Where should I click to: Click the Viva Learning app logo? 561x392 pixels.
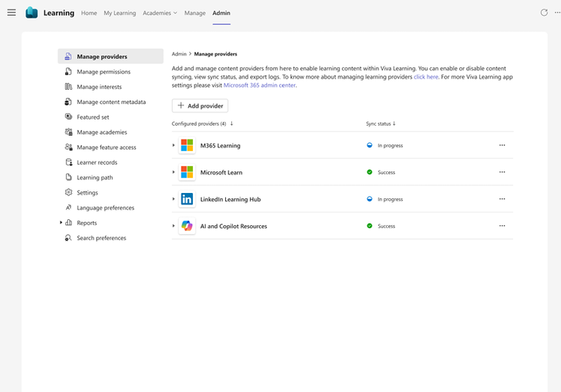31,13
